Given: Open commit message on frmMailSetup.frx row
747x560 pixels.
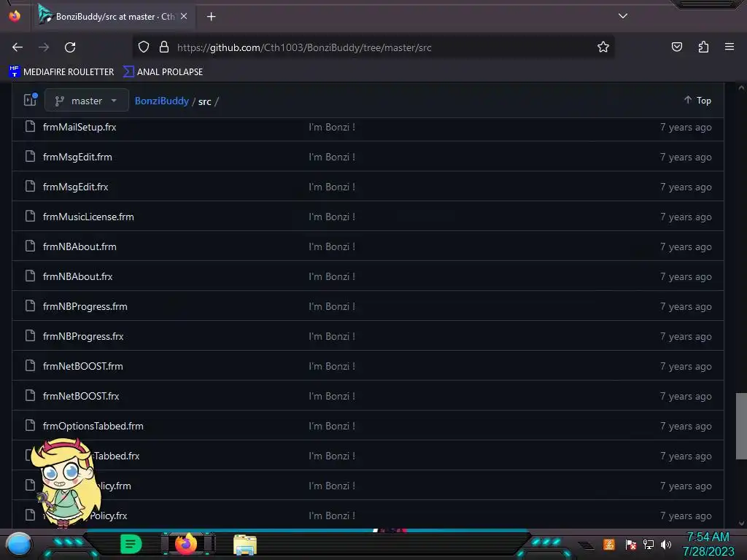Looking at the screenshot, I should coord(332,127).
